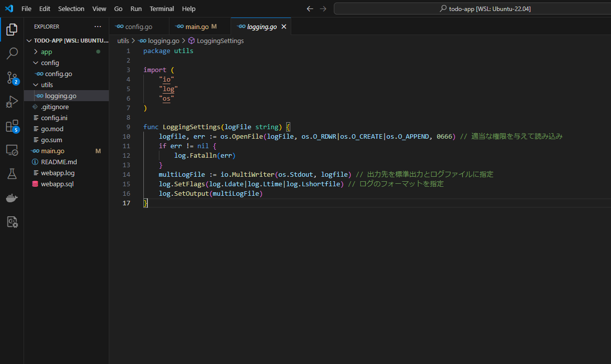Click the todo-app command center search box
Image resolution: width=611 pixels, height=364 pixels.
[x=472, y=9]
